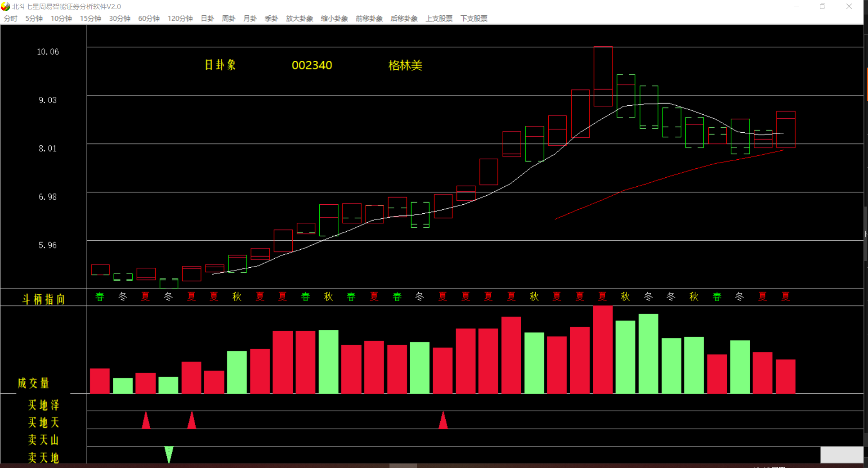The width and height of the screenshot is (868, 468).
Task: Click 缩小卦象 to zoom out
Action: pos(334,18)
